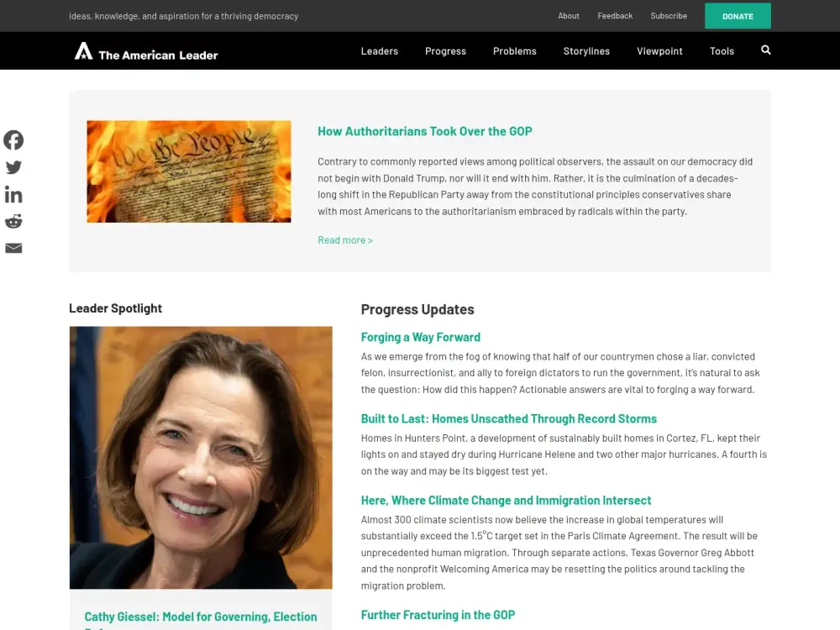Open Forging a Way Forward article
This screenshot has height=630, width=840.
point(421,337)
